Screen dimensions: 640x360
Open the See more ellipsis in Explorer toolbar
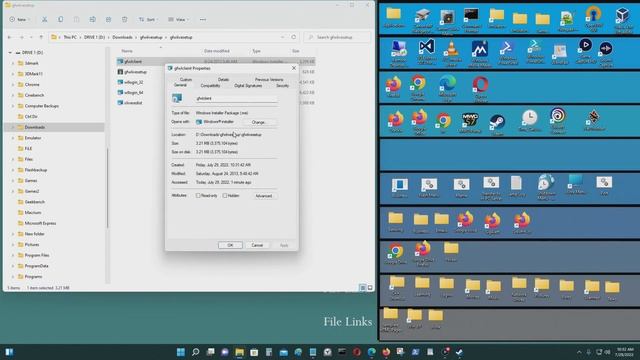coord(203,19)
